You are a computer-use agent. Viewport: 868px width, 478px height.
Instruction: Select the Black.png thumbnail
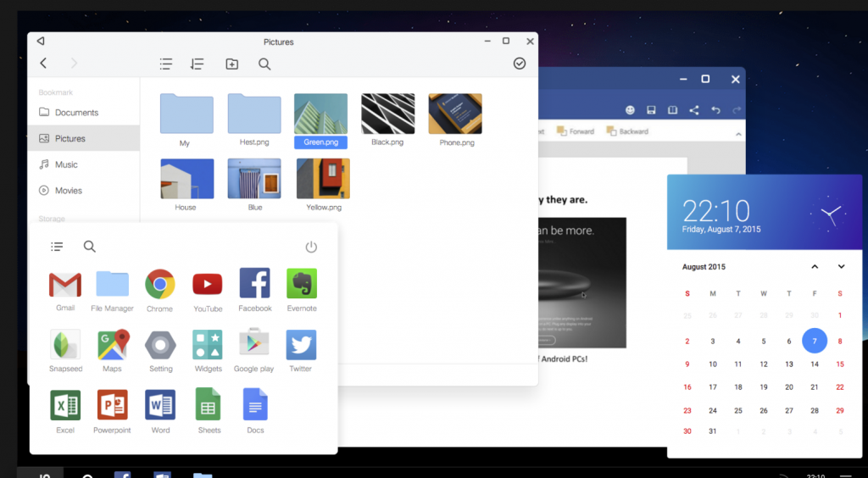(388, 114)
